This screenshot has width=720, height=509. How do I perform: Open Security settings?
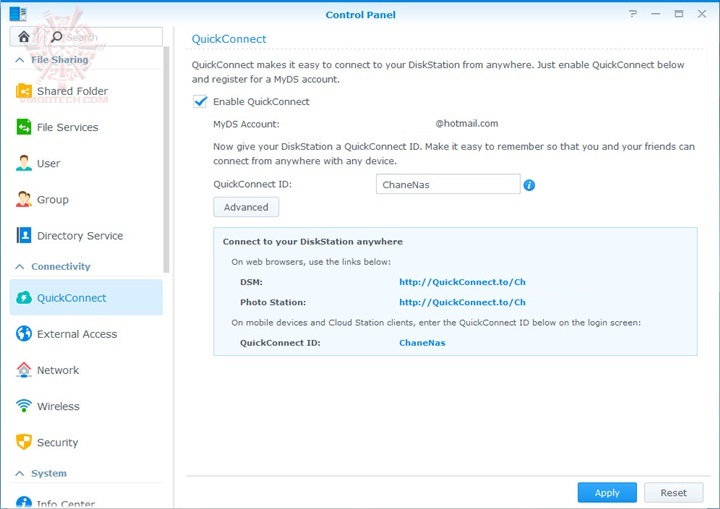coord(57,442)
